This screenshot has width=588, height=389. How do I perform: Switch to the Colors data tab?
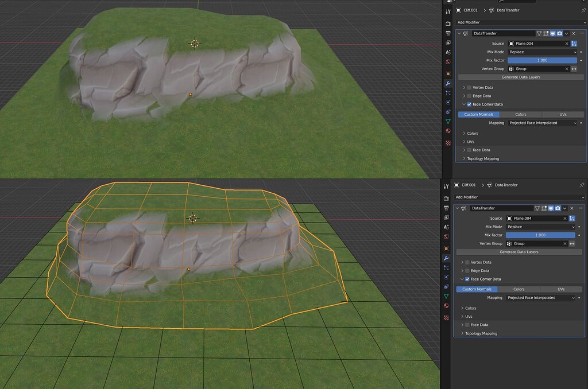[521, 114]
